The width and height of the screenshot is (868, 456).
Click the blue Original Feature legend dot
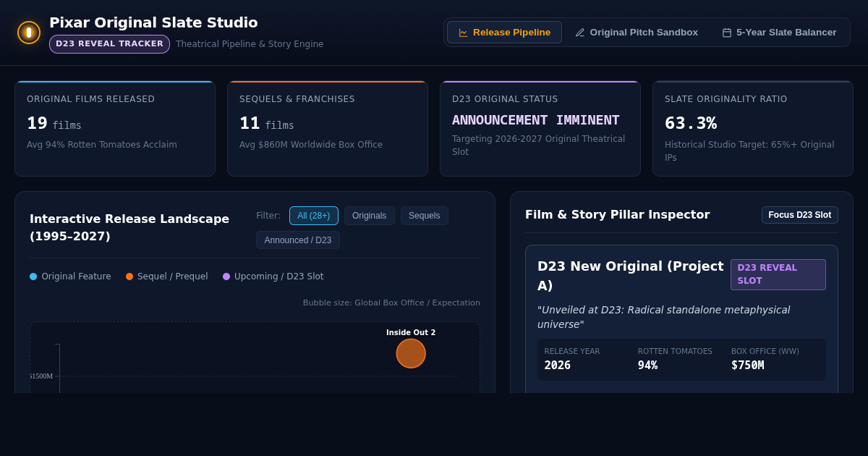click(33, 276)
